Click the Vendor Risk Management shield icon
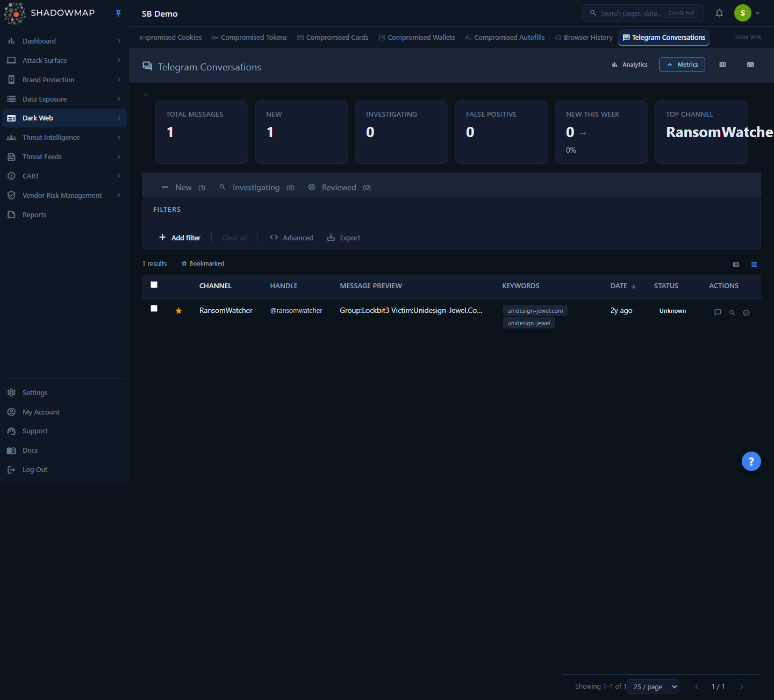The image size is (774, 700). [x=11, y=195]
